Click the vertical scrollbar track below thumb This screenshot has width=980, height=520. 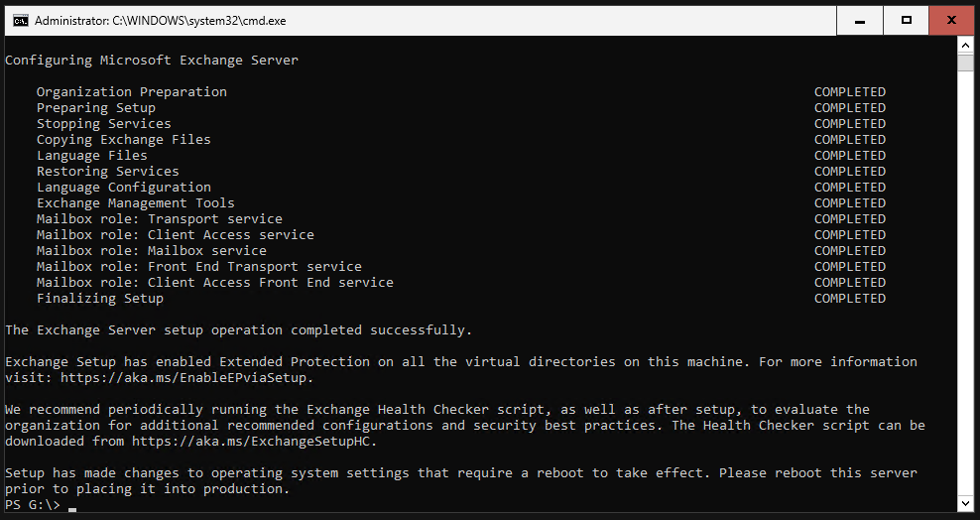(x=965, y=281)
